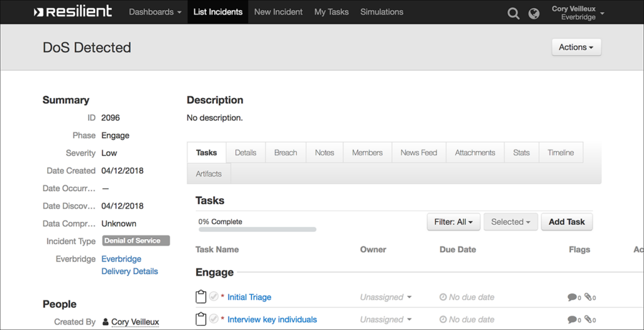Set due date for Interview key individuals

point(467,319)
